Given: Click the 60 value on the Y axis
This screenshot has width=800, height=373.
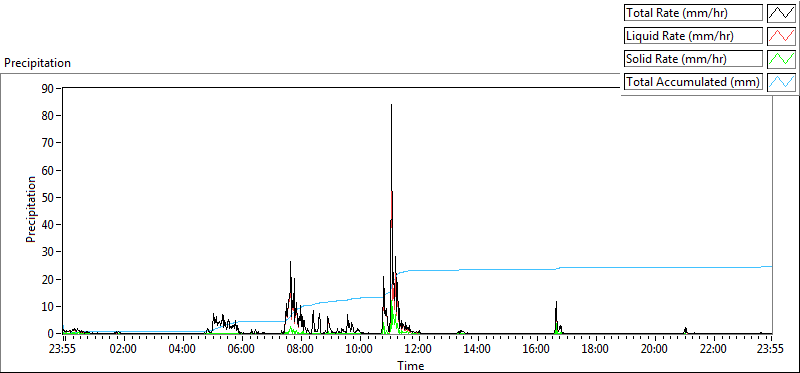Looking at the screenshot, I should tap(47, 170).
